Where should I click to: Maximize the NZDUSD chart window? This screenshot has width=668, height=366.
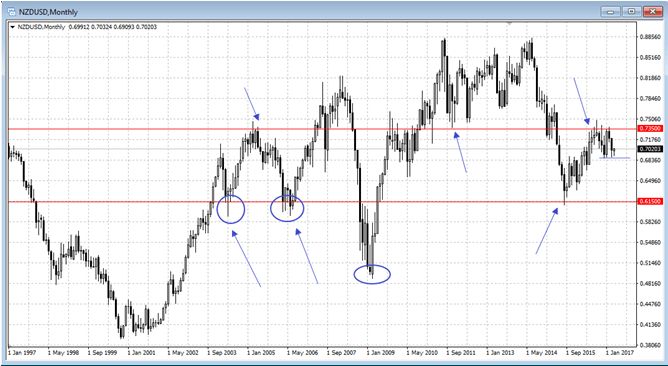point(633,11)
